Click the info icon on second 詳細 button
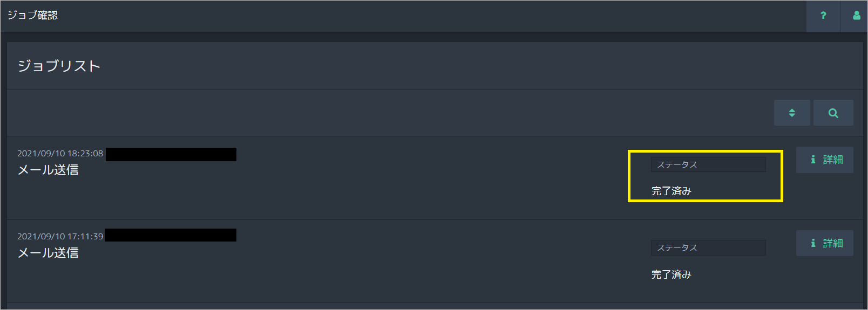Viewport: 868px width, 310px height. (x=813, y=243)
